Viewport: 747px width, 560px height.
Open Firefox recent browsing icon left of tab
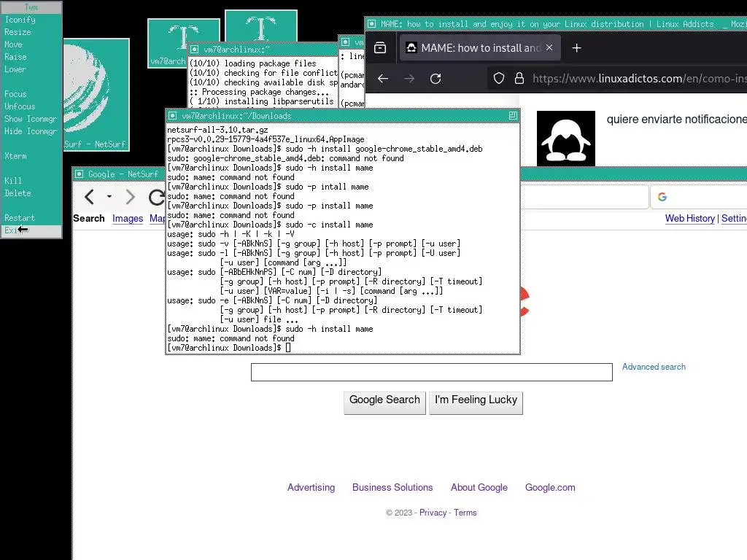click(x=380, y=47)
